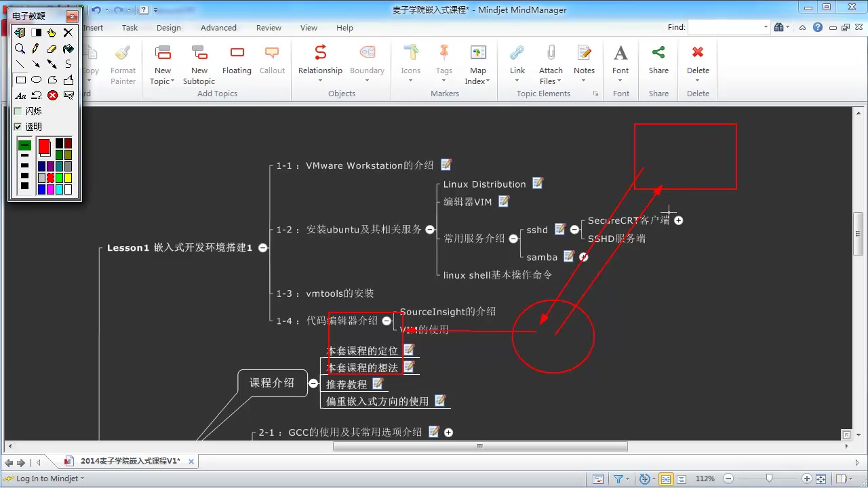Click the Floating topic icon
The image size is (868, 488).
[x=237, y=53]
